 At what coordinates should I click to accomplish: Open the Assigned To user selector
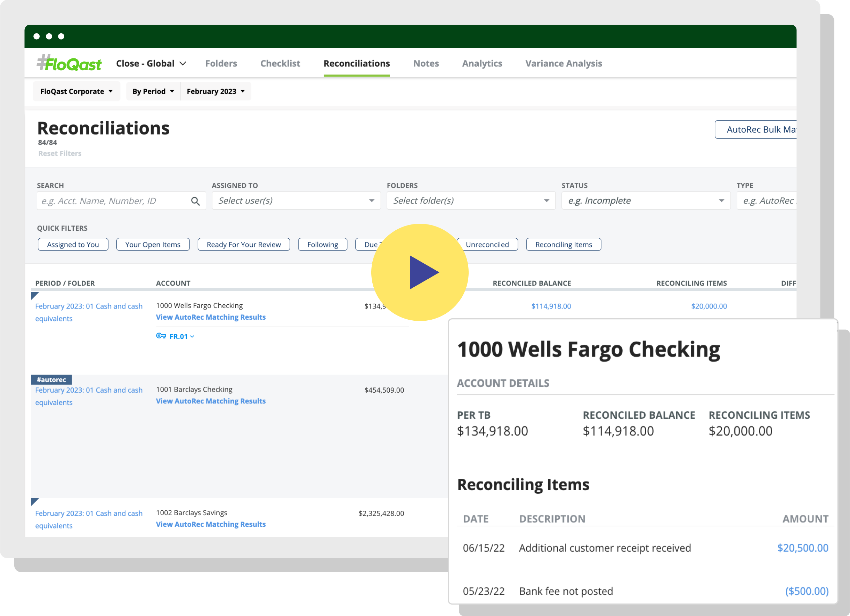(x=296, y=201)
